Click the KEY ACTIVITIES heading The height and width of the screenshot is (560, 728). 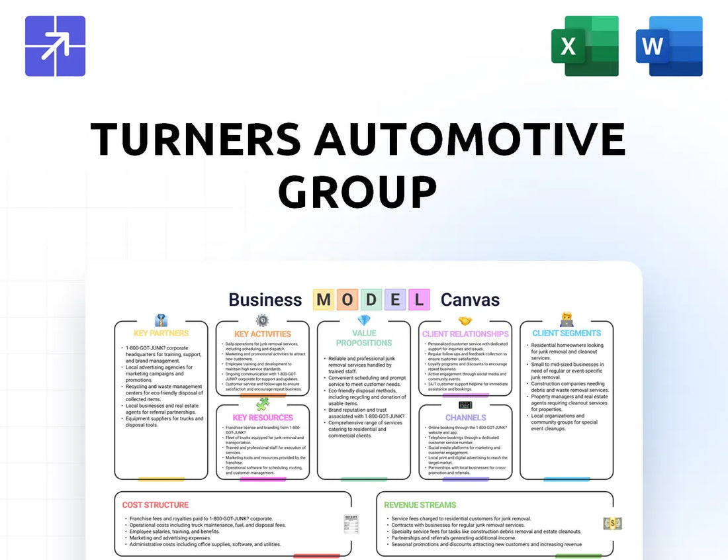(262, 334)
